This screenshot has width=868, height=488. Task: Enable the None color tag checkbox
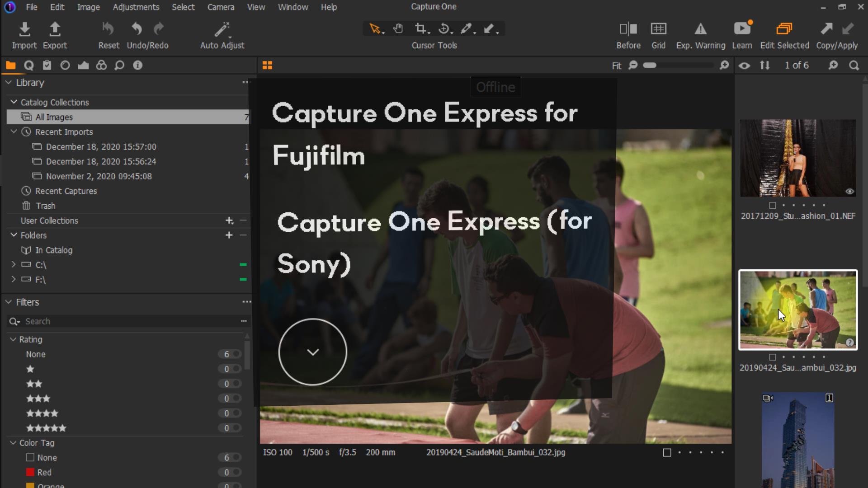click(30, 457)
